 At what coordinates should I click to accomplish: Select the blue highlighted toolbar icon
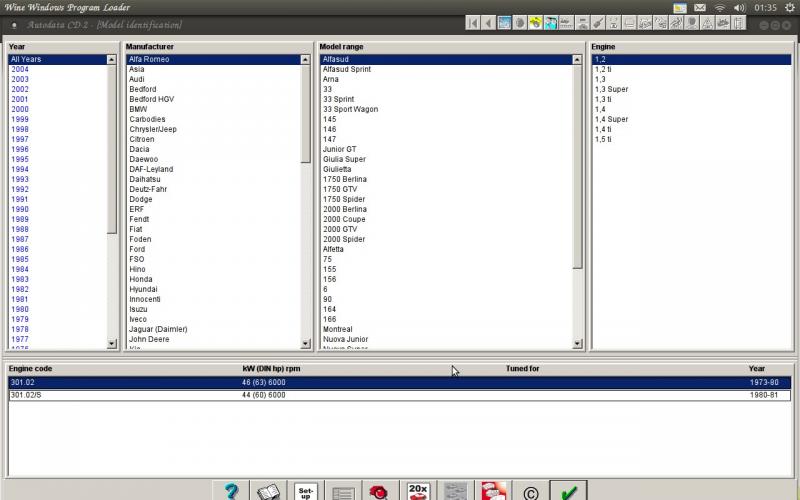tap(504, 23)
